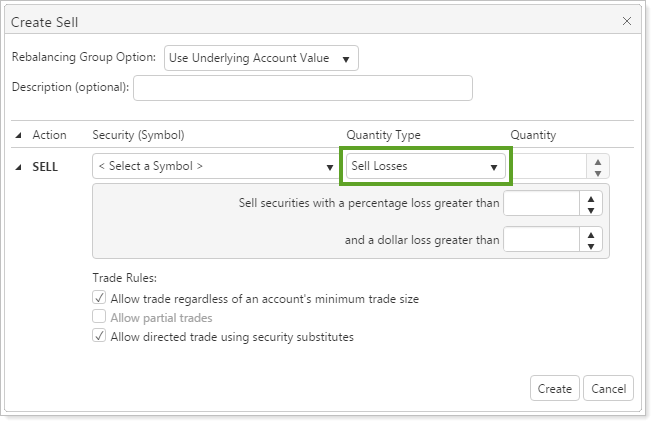Increase Quantity with the up arrow

[598, 161]
